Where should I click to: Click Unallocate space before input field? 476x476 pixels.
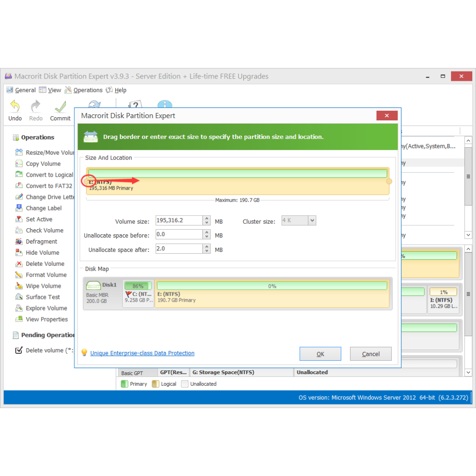coord(179,234)
